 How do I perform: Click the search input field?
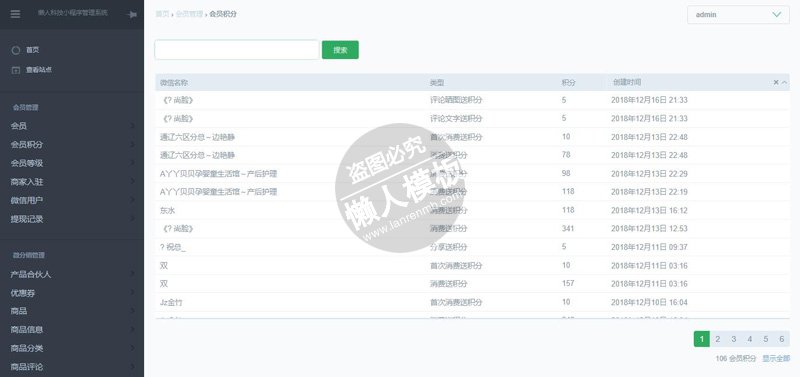pos(237,50)
